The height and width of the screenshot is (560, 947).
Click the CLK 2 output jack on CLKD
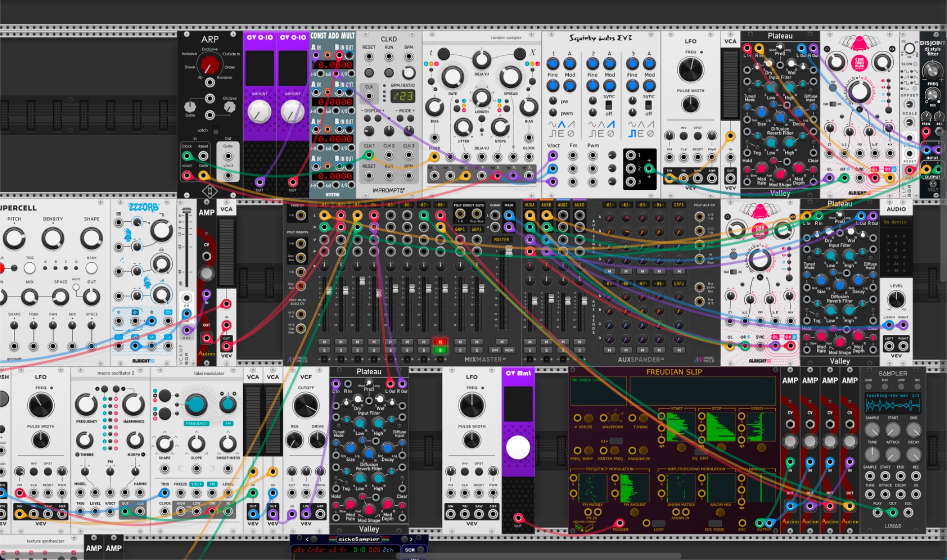click(389, 155)
